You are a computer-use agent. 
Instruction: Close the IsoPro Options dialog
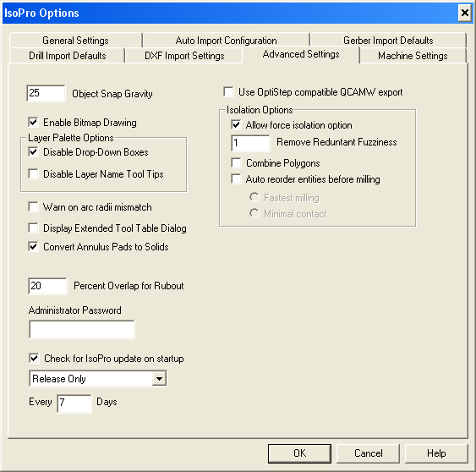(x=465, y=13)
